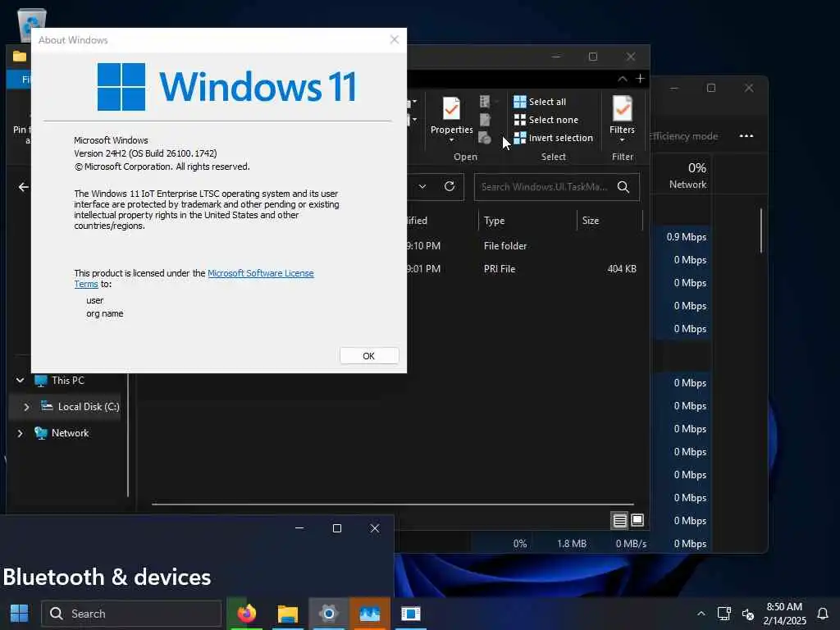Click the 0 MB/s disk value
Viewport: 840px width, 630px height.
click(x=631, y=544)
